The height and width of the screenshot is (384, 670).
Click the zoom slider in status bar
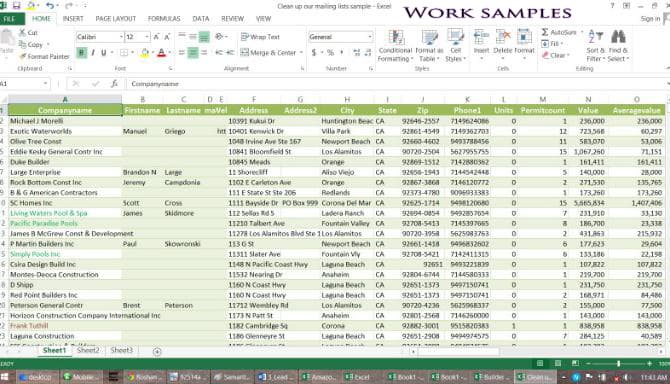pos(618,363)
